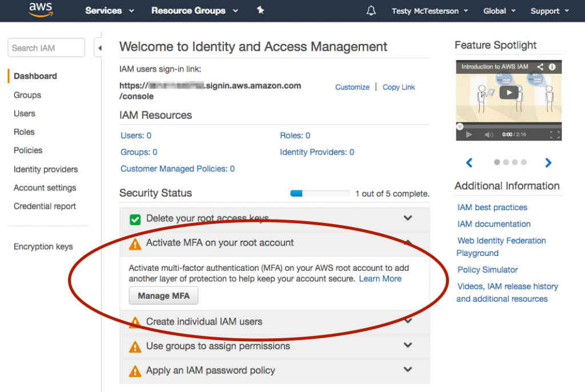
Task: Click the video progress seek bar
Action: (509, 126)
